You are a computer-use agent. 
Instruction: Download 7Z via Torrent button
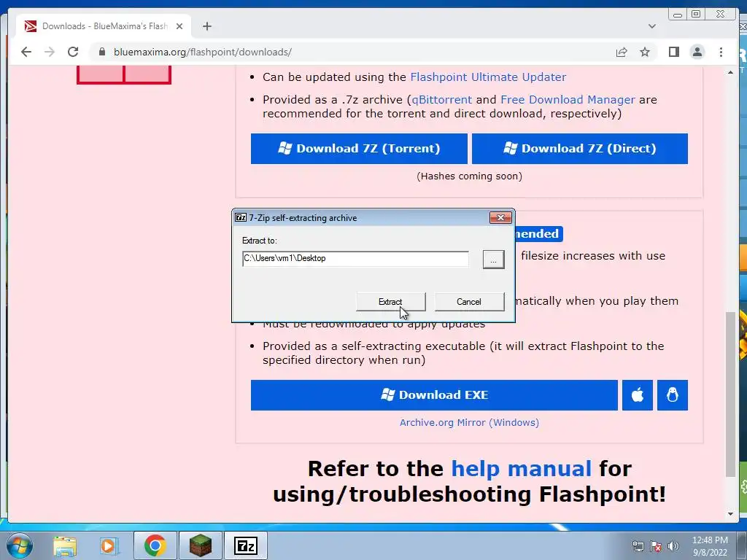tap(359, 149)
